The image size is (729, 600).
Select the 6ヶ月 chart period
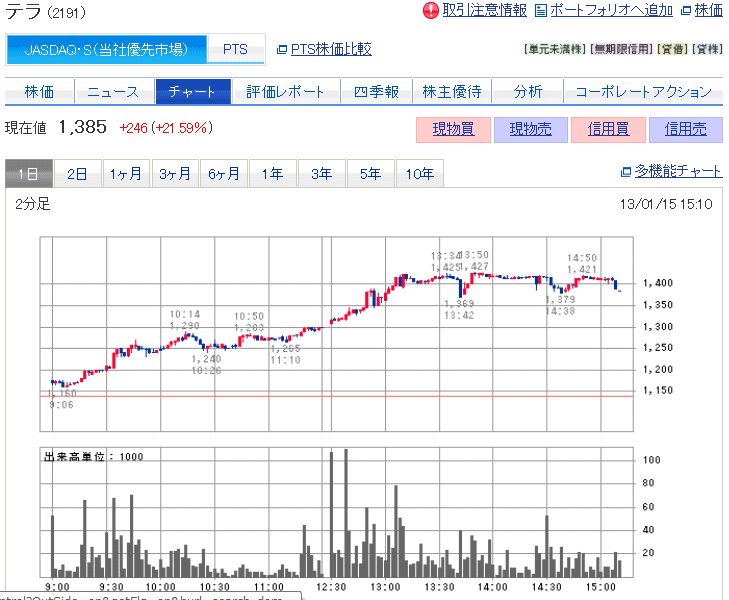coord(224,174)
